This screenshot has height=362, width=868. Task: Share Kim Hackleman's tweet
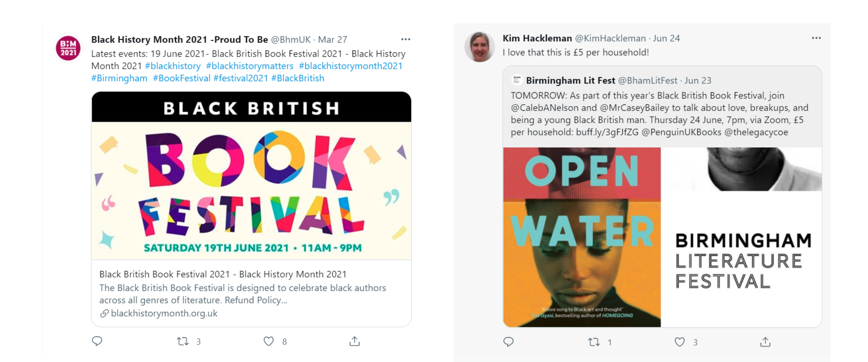point(765,342)
